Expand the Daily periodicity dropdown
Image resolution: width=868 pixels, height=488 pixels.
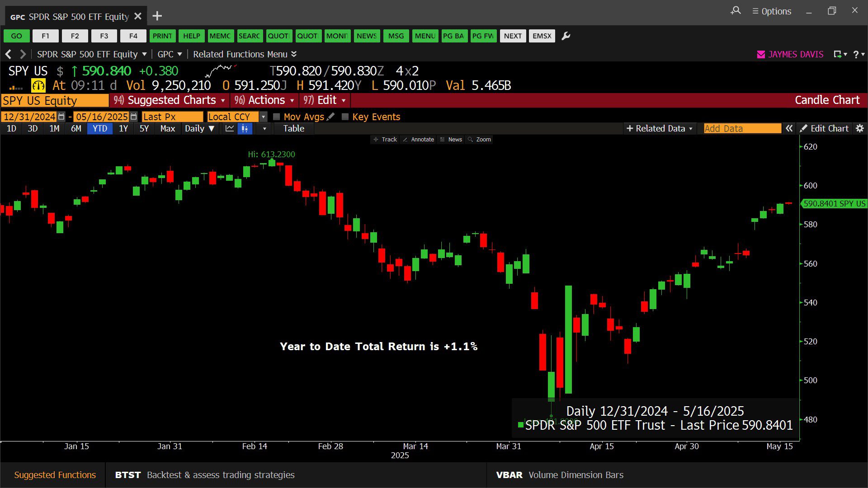pyautogui.click(x=199, y=128)
